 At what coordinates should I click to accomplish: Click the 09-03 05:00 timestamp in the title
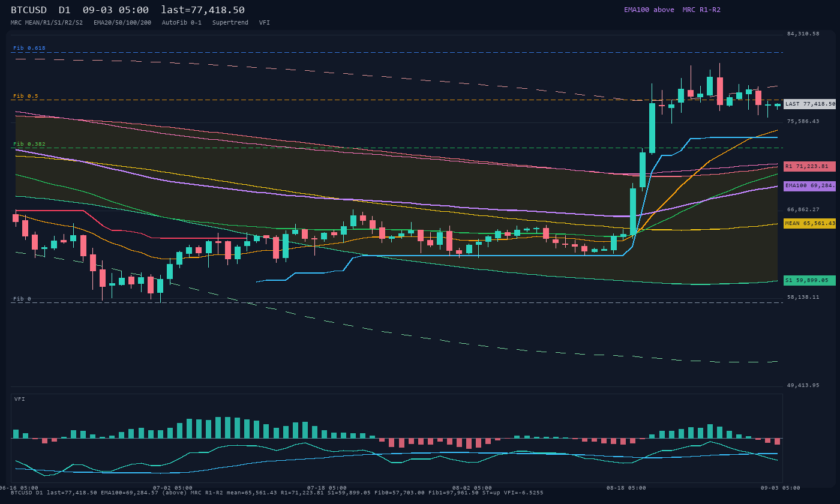tap(116, 10)
